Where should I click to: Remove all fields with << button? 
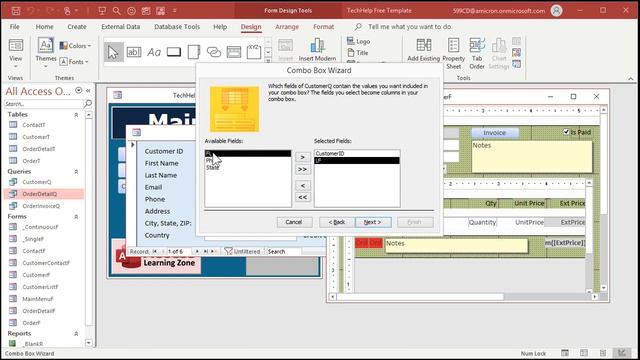pyautogui.click(x=302, y=197)
